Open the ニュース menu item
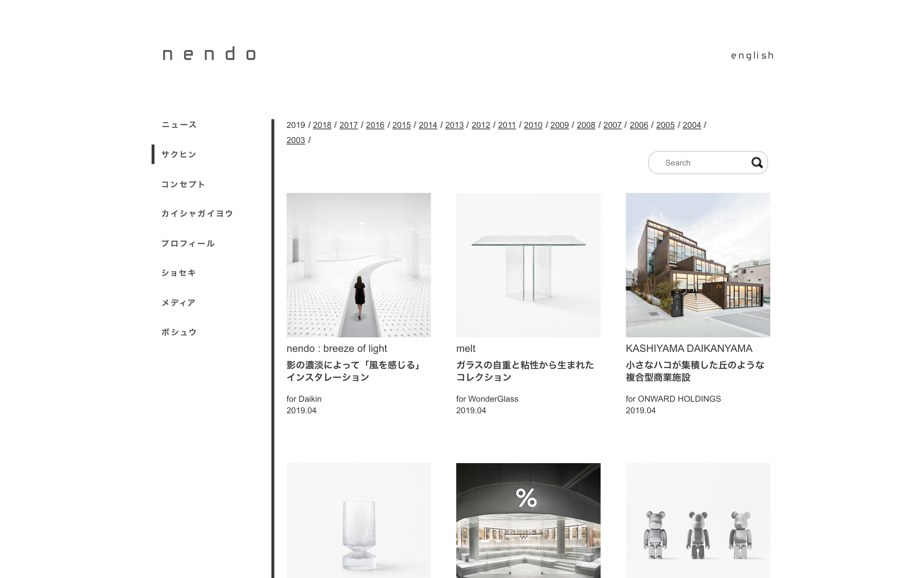 click(x=179, y=125)
